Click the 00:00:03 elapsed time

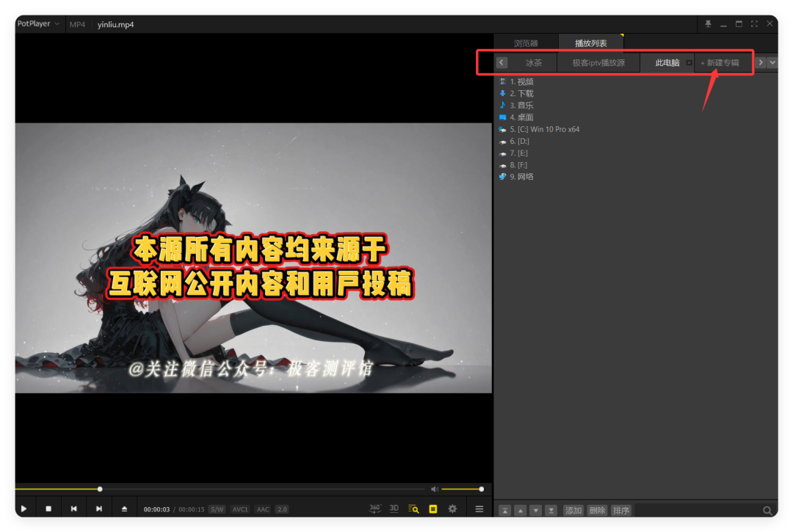point(157,509)
